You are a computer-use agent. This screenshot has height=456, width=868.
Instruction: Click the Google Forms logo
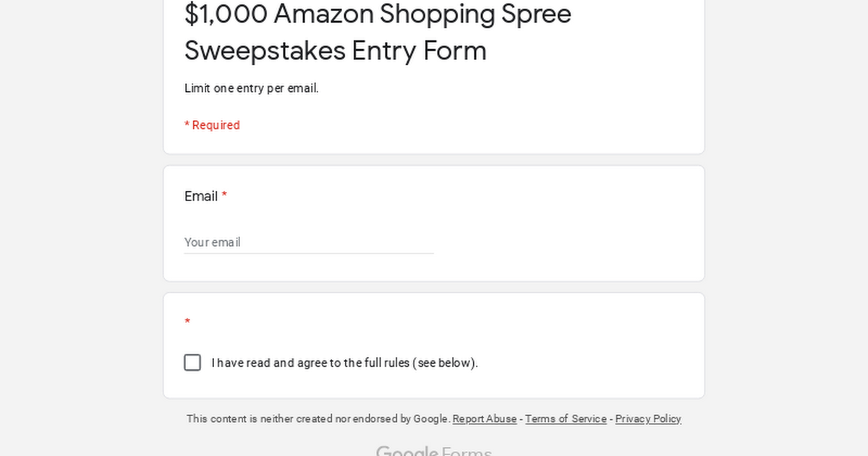pos(434,452)
